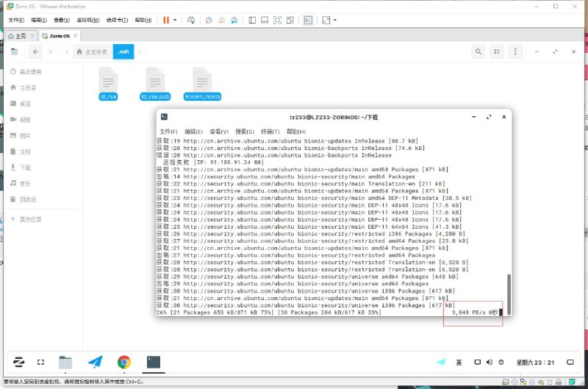Open VMware 查看(V) menu

pos(62,21)
